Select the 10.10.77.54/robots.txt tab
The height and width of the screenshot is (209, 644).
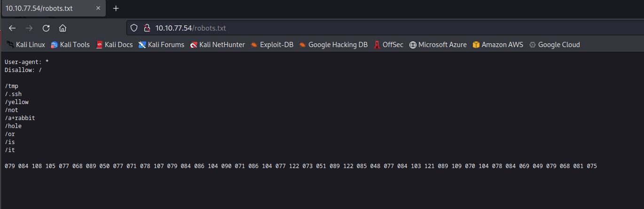(53, 8)
